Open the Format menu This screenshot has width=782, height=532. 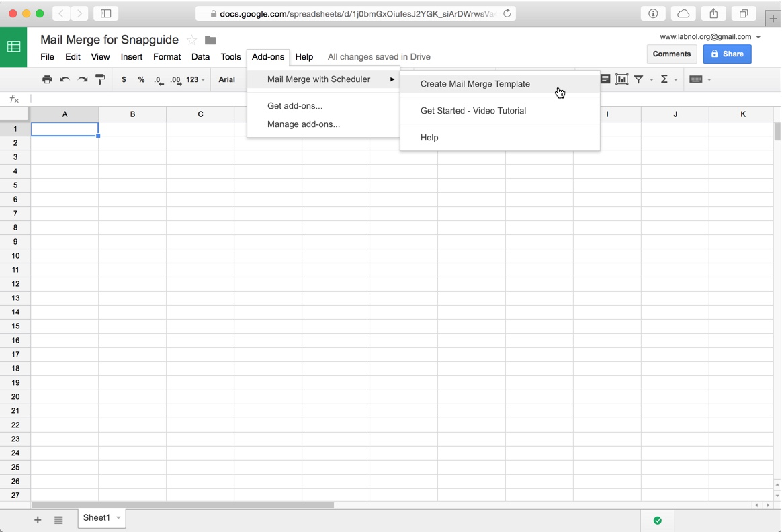pyautogui.click(x=167, y=57)
